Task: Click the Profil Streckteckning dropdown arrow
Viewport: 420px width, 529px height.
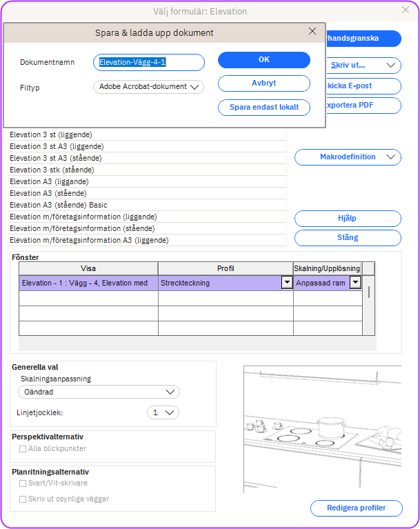Action: pos(286,283)
